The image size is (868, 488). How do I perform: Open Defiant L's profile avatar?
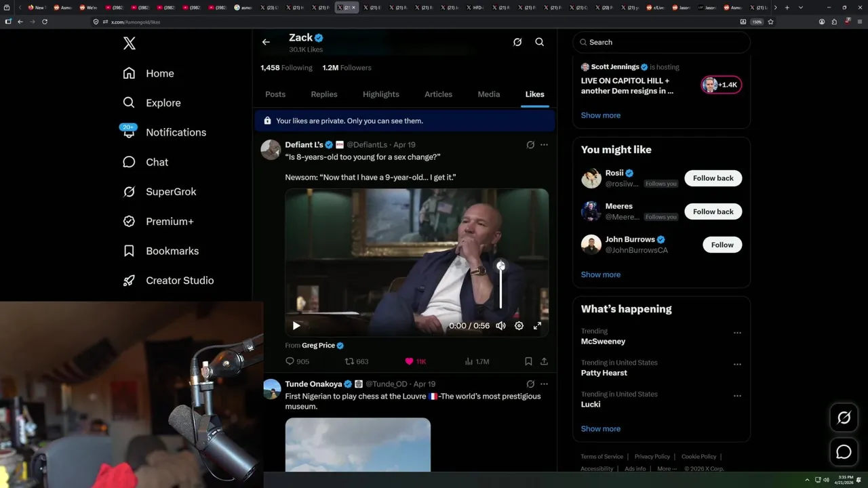pos(271,150)
